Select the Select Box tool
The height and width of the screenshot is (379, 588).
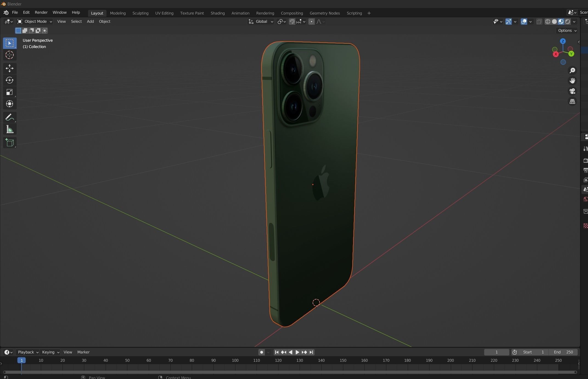coord(10,43)
